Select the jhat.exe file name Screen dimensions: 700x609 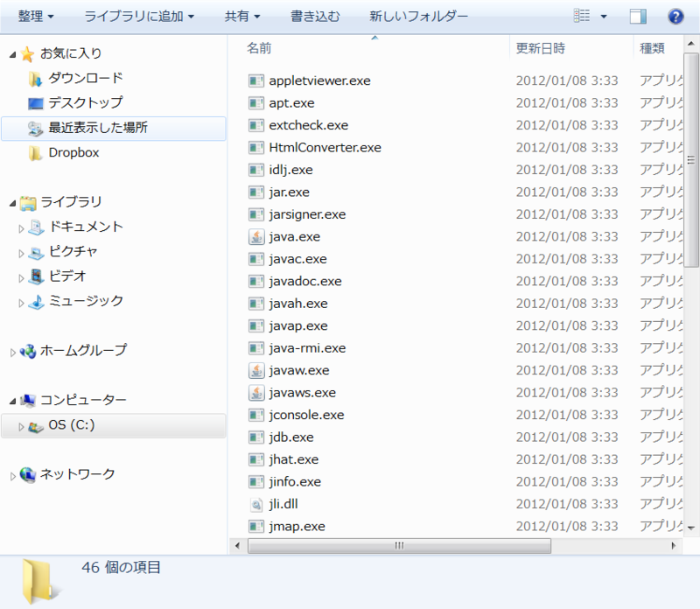[x=293, y=460]
